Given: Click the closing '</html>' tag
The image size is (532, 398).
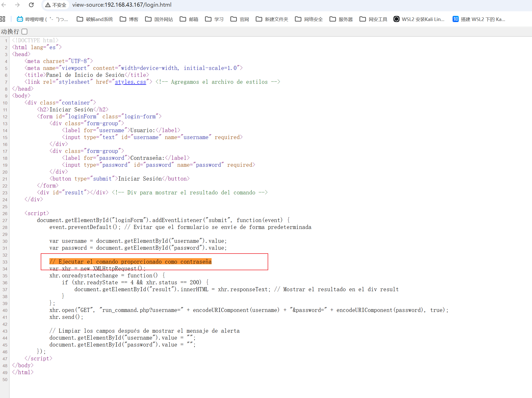Looking at the screenshot, I should pos(23,372).
